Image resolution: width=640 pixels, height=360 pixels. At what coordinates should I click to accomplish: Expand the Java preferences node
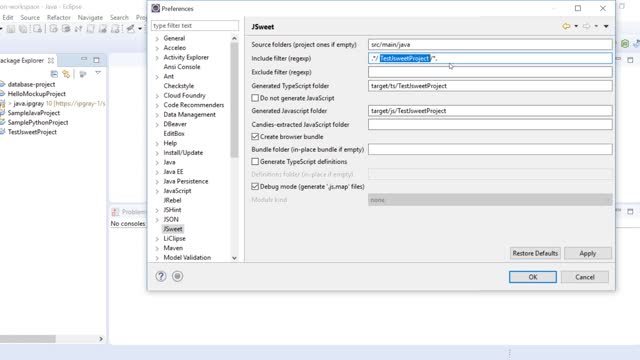pyautogui.click(x=157, y=162)
